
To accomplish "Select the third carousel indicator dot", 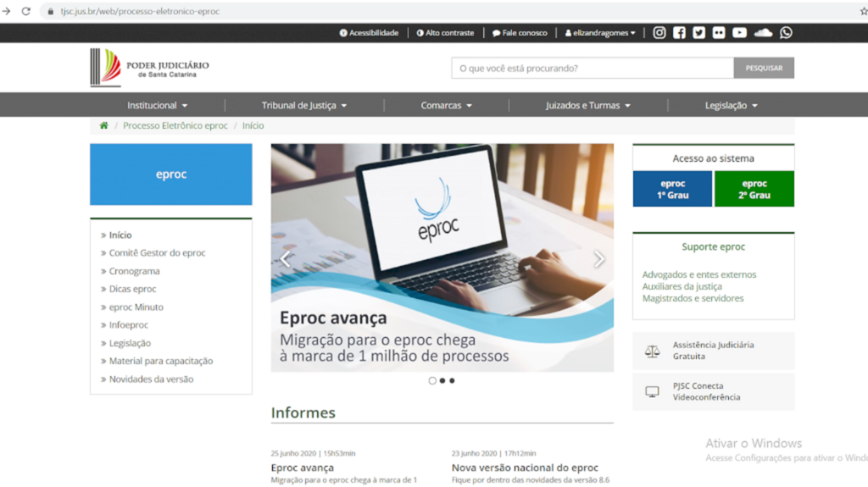I will coord(453,381).
